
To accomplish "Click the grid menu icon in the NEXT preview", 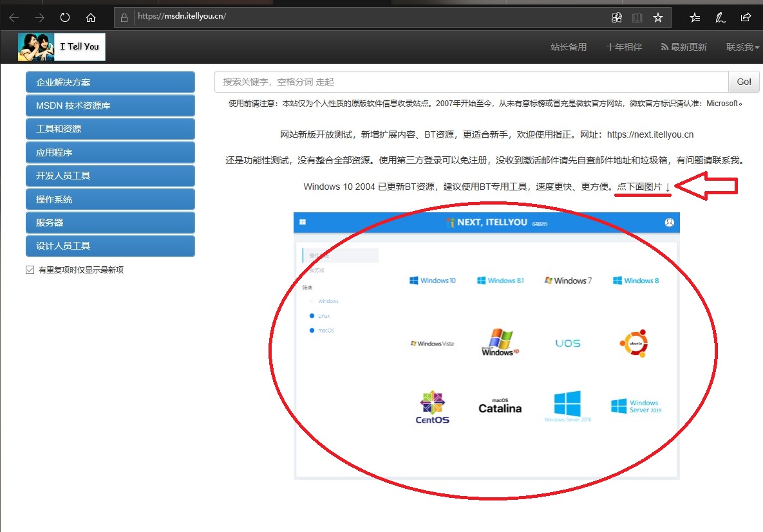I will pos(303,222).
